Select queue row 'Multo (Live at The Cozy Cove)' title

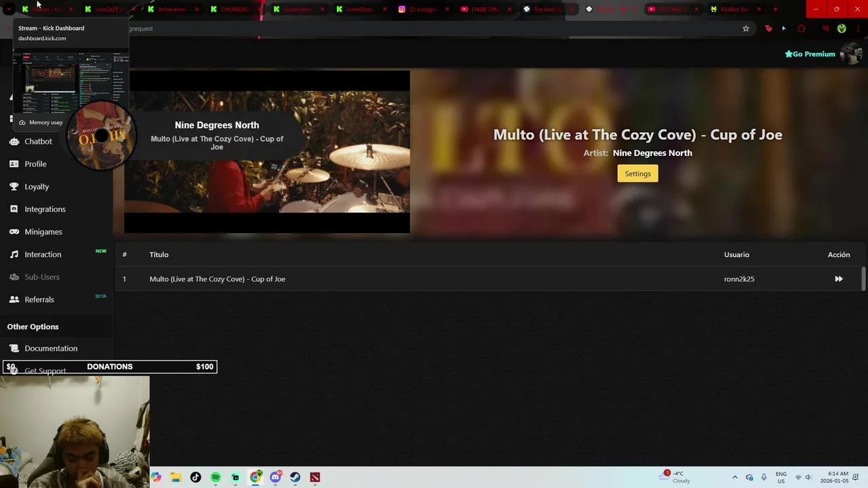coord(217,279)
